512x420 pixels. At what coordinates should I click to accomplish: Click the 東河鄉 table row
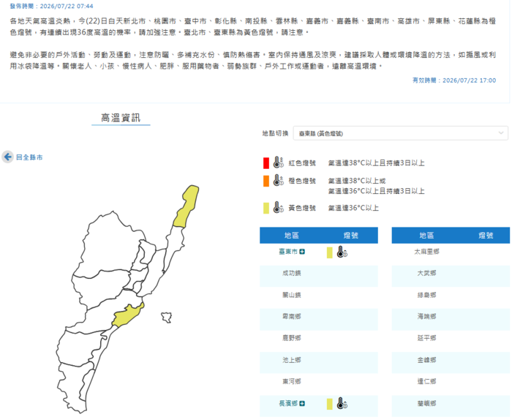point(319,384)
